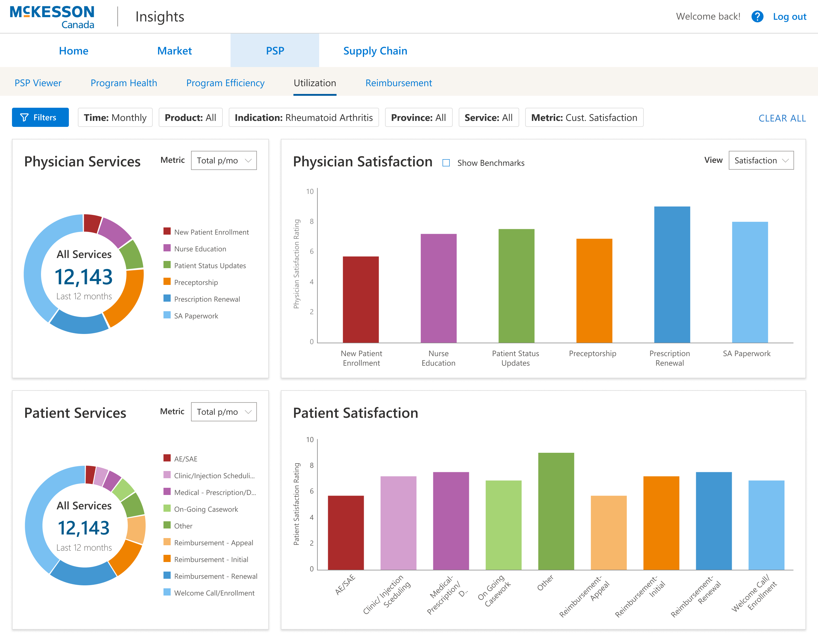Click the Welcome Call/Enrollment legend marker
Screen dimensions: 818x644
pos(167,592)
